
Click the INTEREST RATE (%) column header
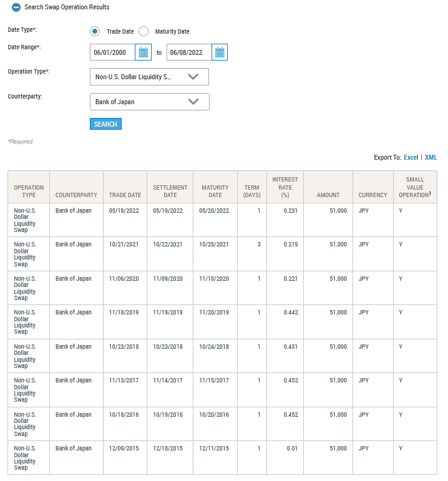pyautogui.click(x=285, y=187)
